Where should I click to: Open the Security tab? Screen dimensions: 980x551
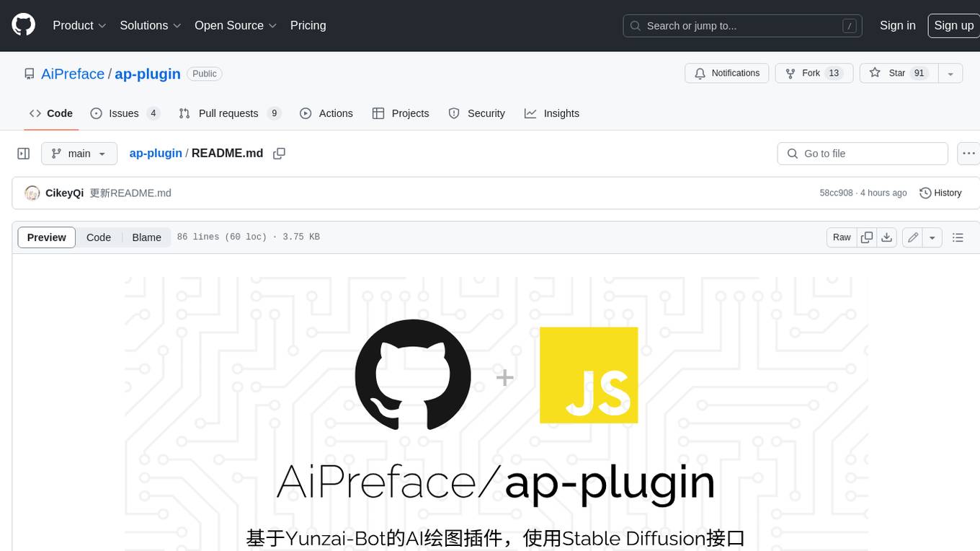click(x=477, y=113)
